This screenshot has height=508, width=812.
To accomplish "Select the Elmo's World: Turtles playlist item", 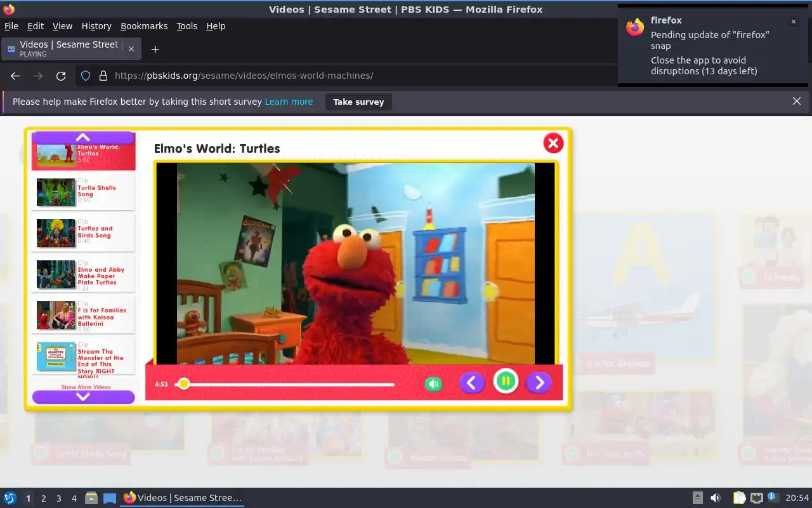I will [83, 156].
